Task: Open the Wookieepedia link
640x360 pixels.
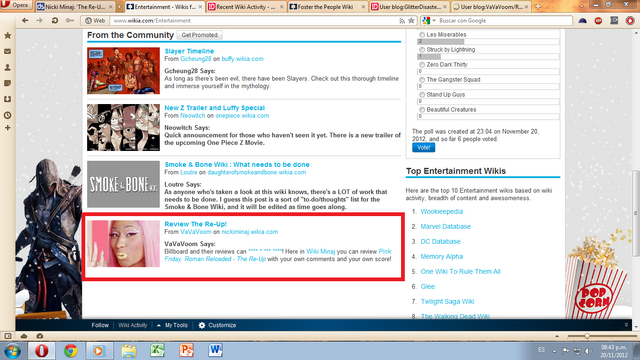Action: [442, 211]
